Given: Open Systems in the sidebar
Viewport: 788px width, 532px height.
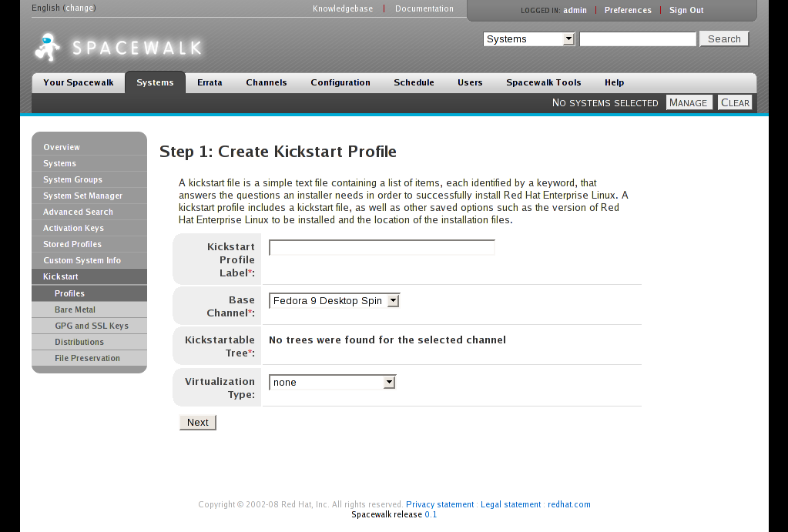Looking at the screenshot, I should [x=89, y=163].
